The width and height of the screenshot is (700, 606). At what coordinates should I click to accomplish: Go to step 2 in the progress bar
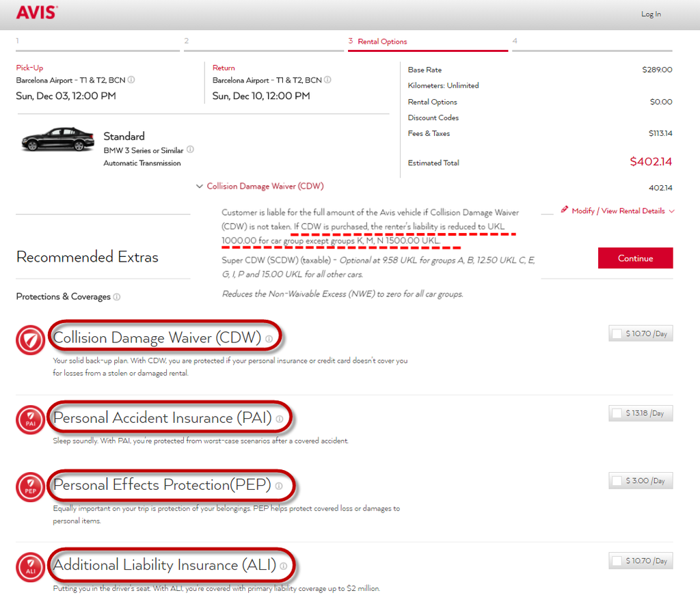pyautogui.click(x=263, y=44)
